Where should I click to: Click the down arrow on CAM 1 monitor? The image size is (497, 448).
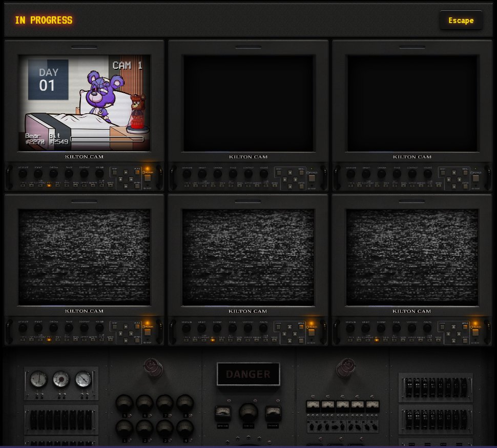tap(126, 187)
